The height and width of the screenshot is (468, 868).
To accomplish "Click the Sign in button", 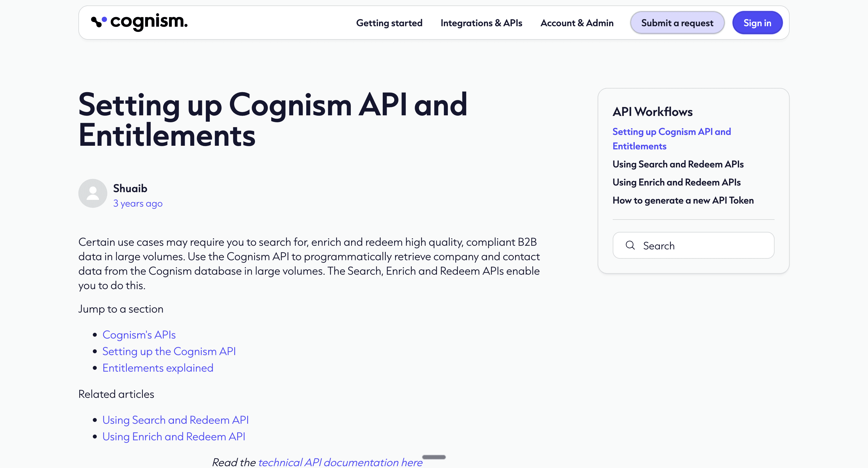I will point(757,23).
